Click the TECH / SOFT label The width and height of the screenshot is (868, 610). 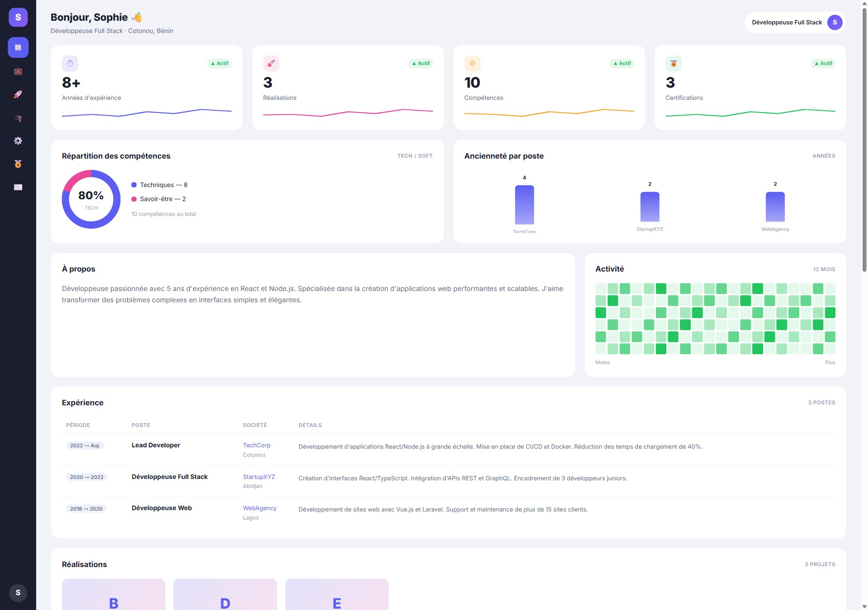[415, 156]
